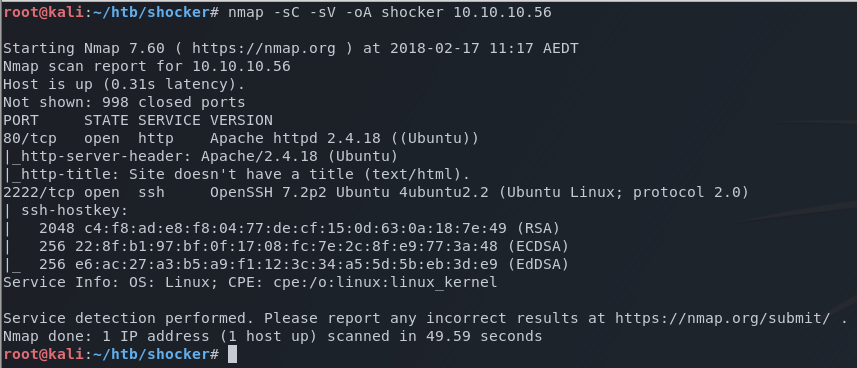
Task: Click the cpe:/o:linux:linux_kernel text
Action: point(385,282)
